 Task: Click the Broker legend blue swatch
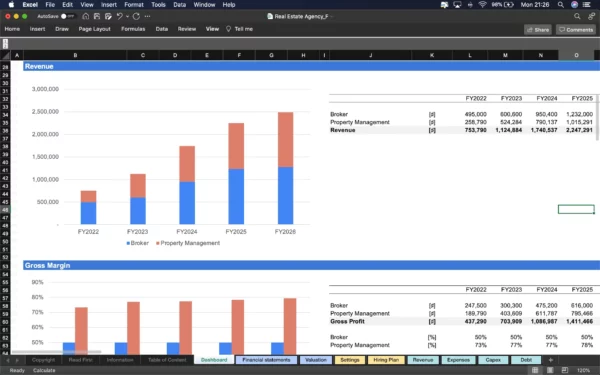[128, 243]
